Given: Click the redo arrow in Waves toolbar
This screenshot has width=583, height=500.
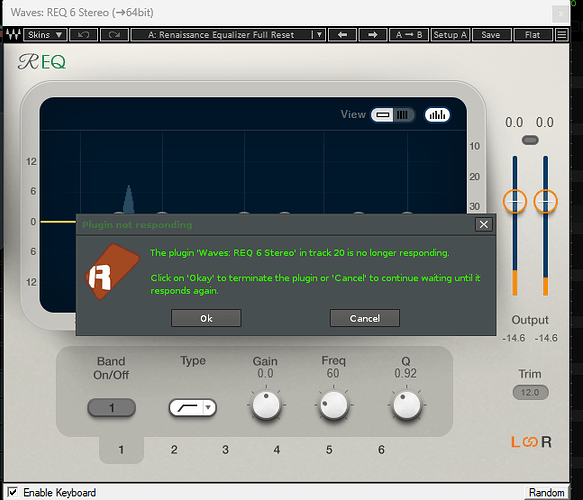Looking at the screenshot, I should [114, 35].
